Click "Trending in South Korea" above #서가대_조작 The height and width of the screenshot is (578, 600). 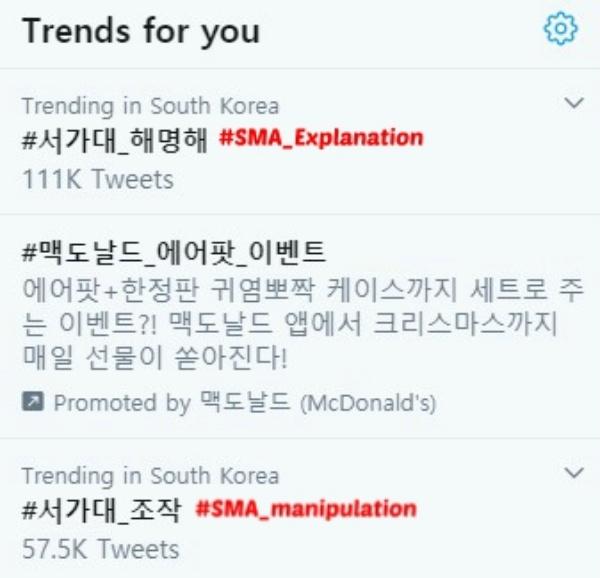[150, 475]
